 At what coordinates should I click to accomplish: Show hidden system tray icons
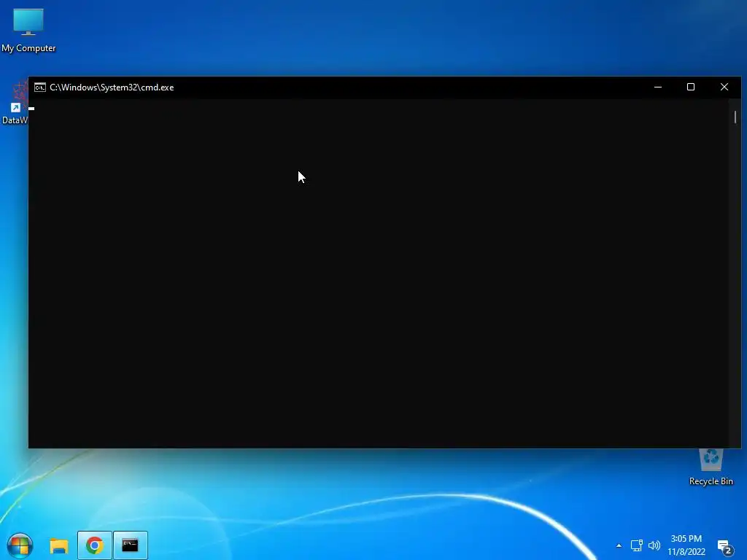pos(619,545)
